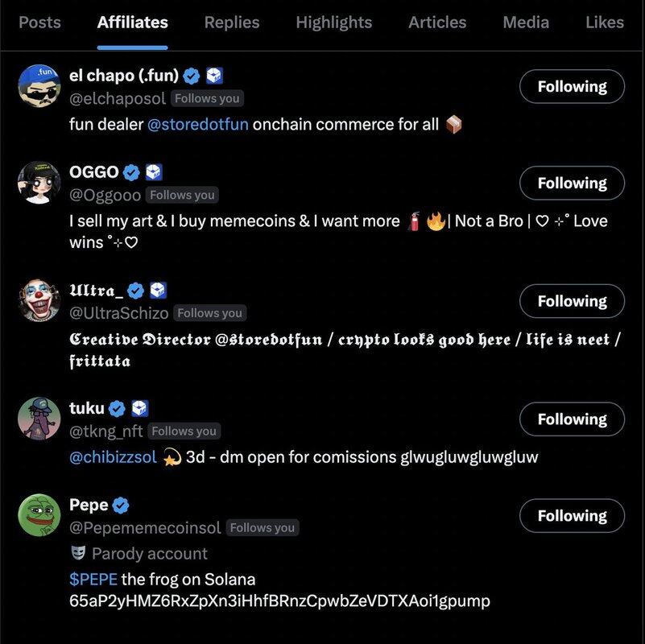Click the Parody account mask icon

(x=78, y=553)
